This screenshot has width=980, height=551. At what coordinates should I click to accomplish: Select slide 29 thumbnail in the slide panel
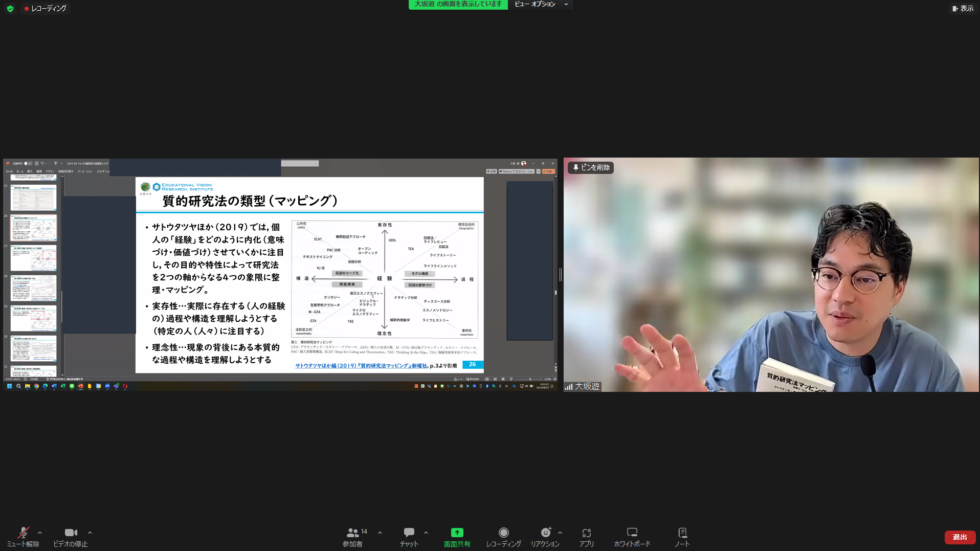[33, 318]
